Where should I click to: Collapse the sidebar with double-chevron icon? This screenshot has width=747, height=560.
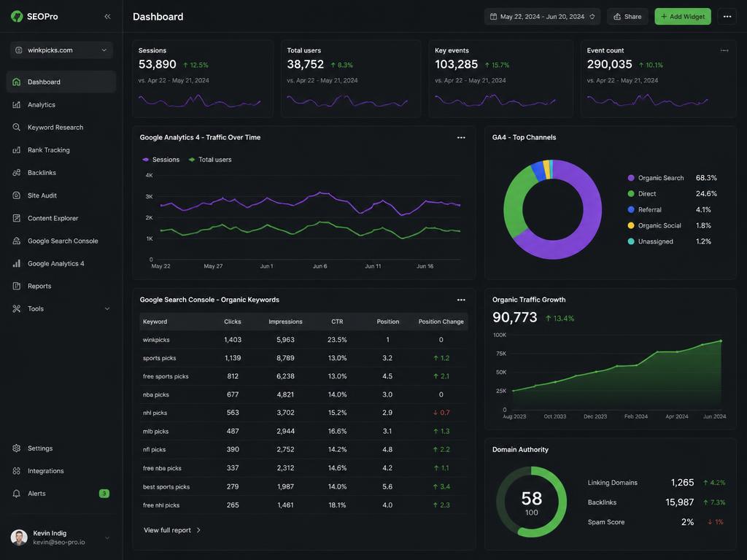coord(107,16)
